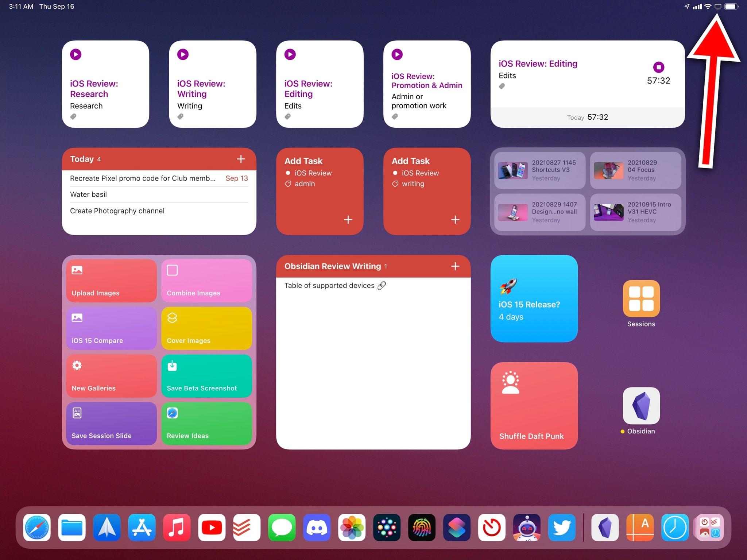Open the Sessions app on the home screen
Image resolution: width=747 pixels, height=560 pixels.
pos(641,299)
